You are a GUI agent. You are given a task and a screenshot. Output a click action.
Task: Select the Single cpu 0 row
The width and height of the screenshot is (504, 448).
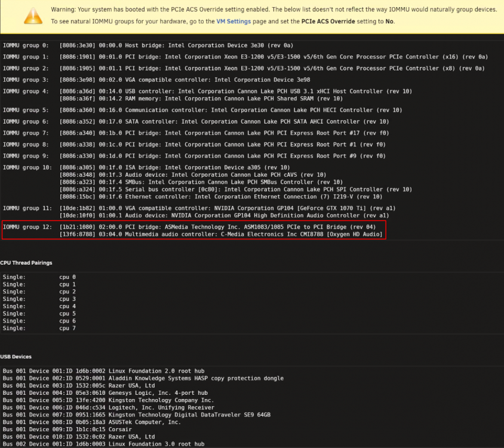pyautogui.click(x=39, y=277)
